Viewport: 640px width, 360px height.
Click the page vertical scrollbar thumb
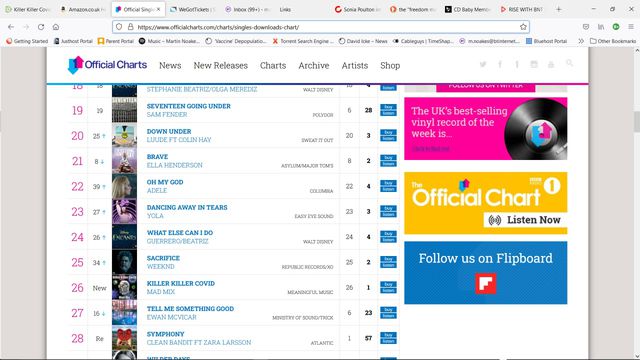pos(636,122)
